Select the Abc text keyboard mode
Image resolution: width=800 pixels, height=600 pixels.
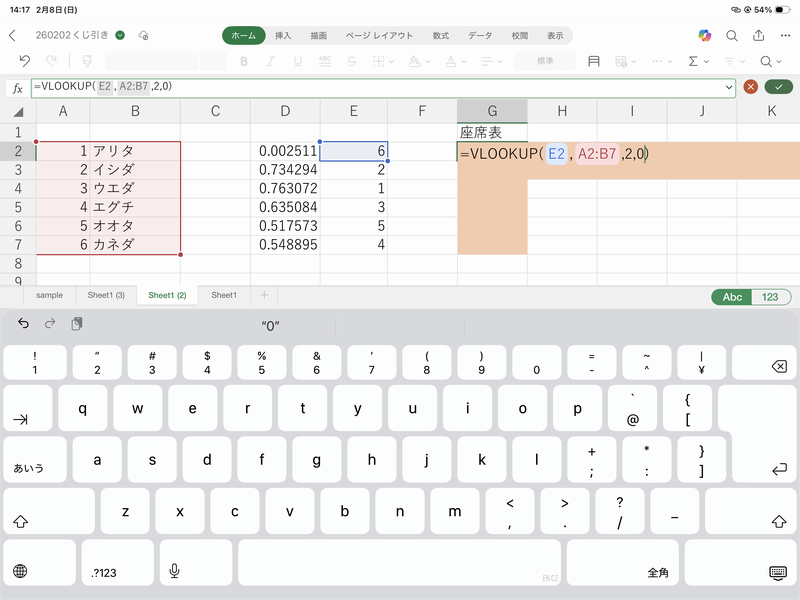[732, 297]
